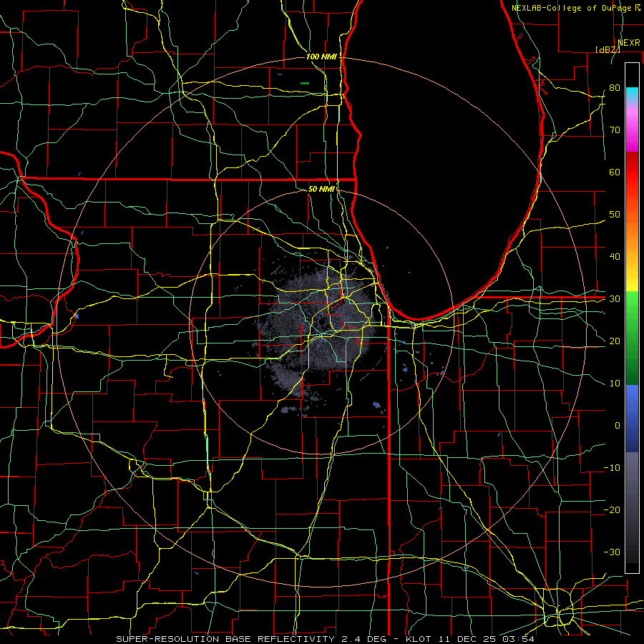Click the "50 NMI" range ring label
The width and height of the screenshot is (644, 644).
click(321, 189)
